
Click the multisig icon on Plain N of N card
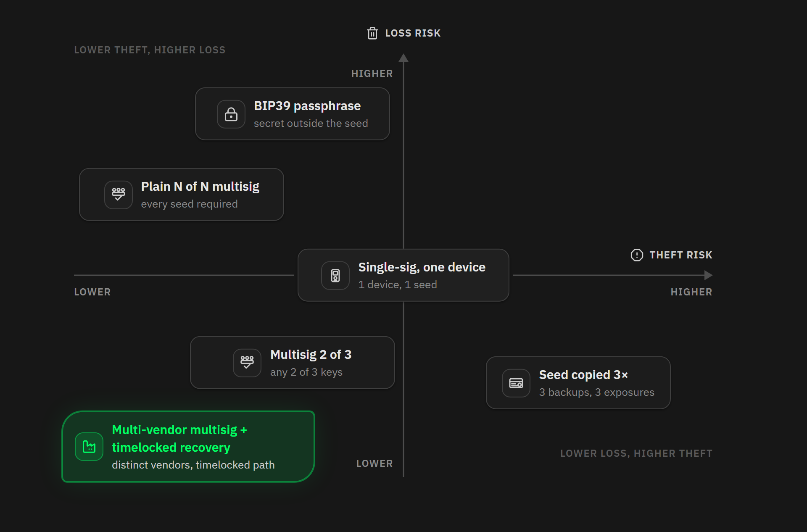119,195
